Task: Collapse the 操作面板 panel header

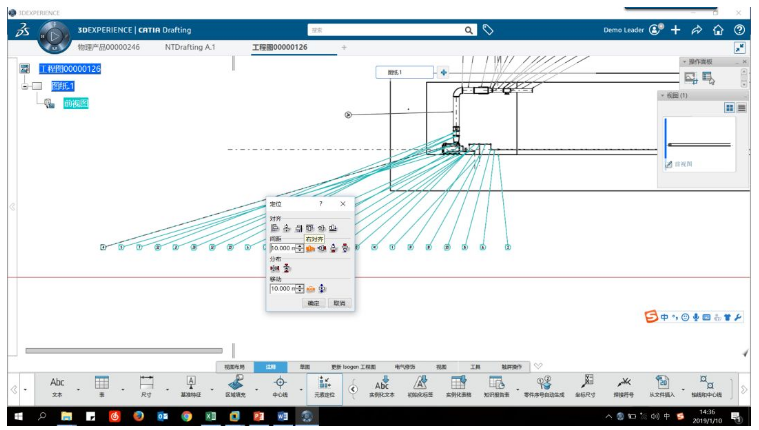Action: 684,62
